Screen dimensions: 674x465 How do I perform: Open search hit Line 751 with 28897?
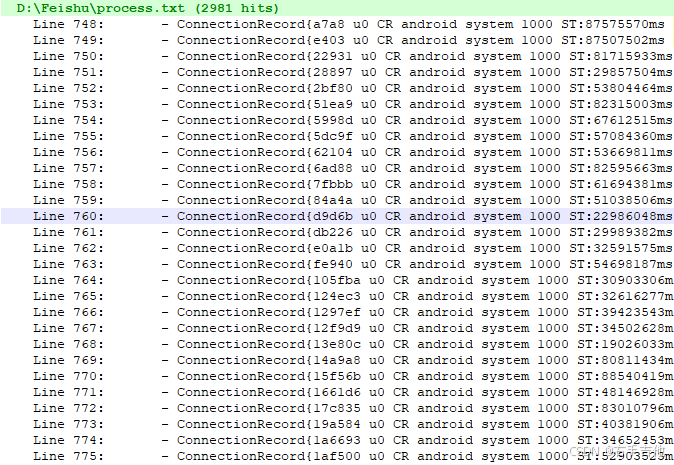click(337, 72)
